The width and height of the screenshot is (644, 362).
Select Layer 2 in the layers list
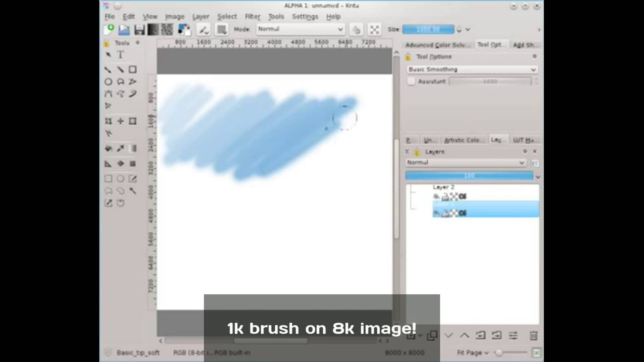pos(486,192)
